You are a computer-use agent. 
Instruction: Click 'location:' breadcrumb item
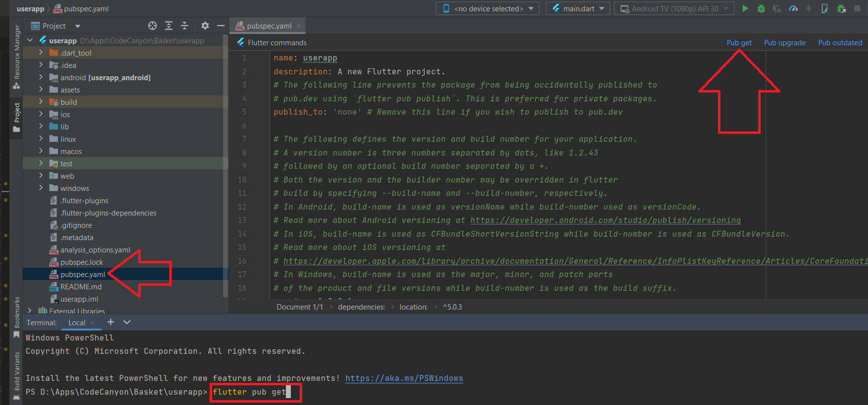[413, 307]
